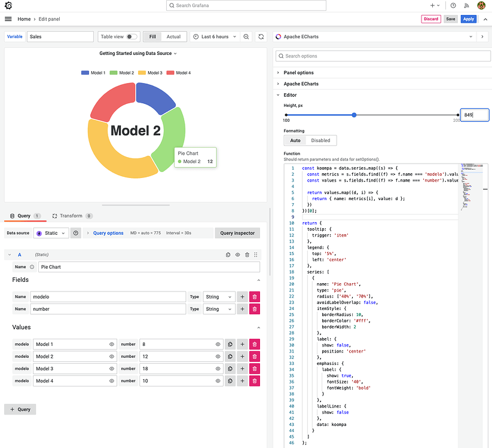Screen dimensions: 492x448
Task: Delete query A using the trash icon
Action: click(x=247, y=254)
